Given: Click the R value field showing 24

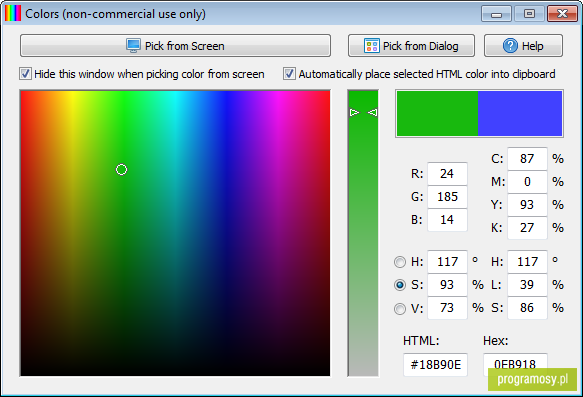Looking at the screenshot, I should coord(447,174).
